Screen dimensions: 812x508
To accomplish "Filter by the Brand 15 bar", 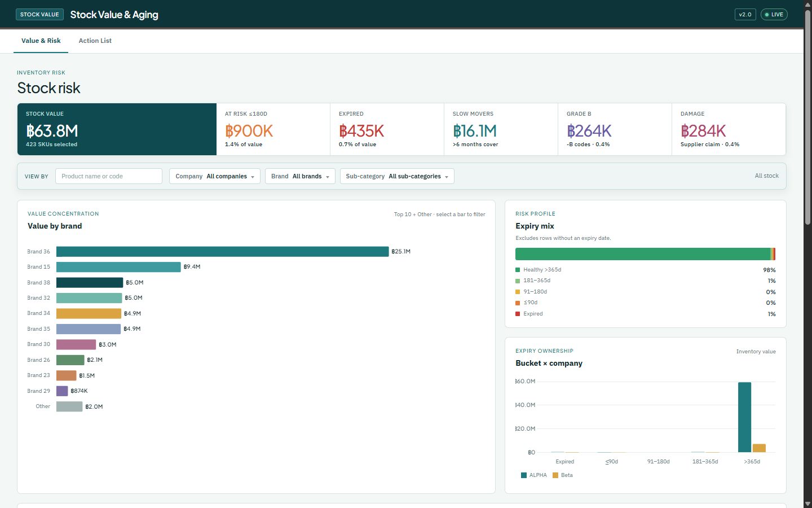I will pos(118,267).
